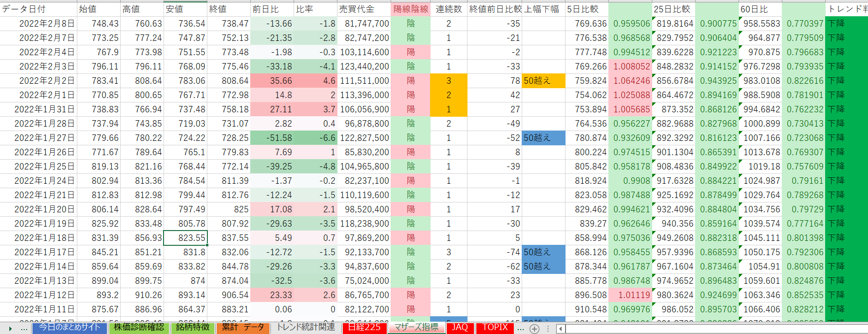The width and height of the screenshot is (868, 334).
Task: Click the horizontal scrollbar left arrow
Action: [560, 329]
